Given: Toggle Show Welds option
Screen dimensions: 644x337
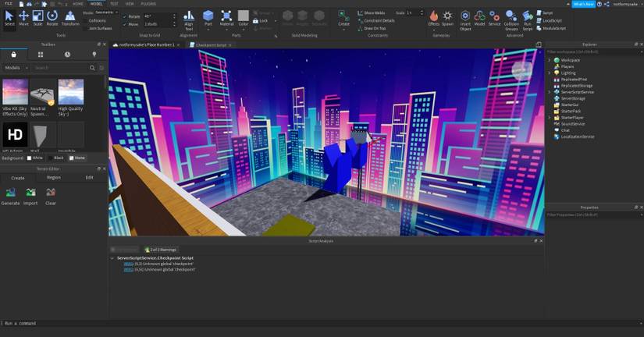Looking at the screenshot, I should coord(372,13).
